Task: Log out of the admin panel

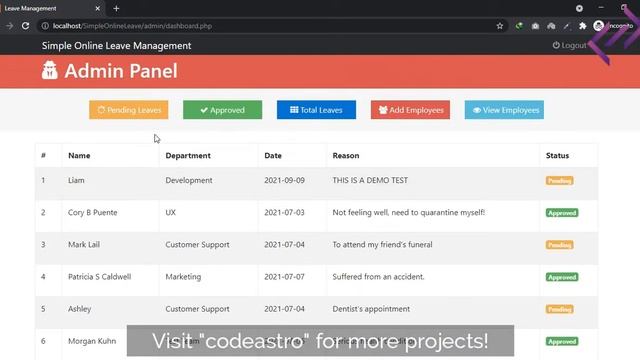Action: coord(570,45)
